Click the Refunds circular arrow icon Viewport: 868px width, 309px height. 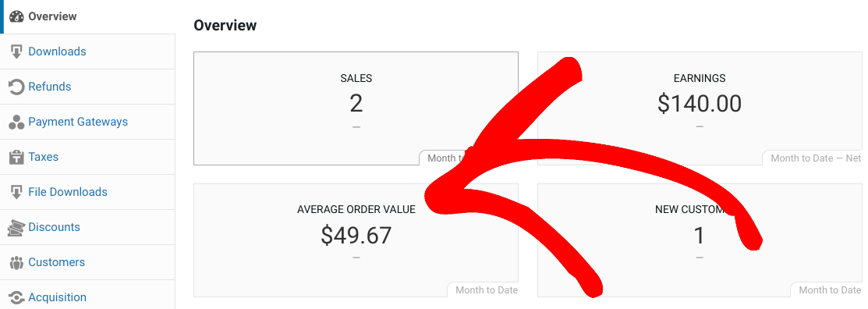point(16,87)
